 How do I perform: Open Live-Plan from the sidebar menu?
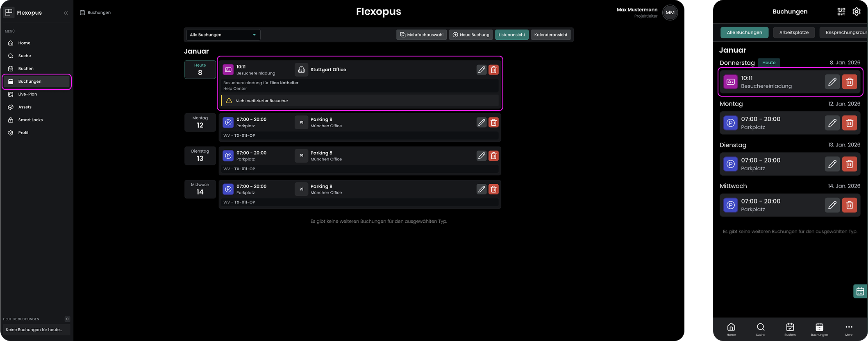pyautogui.click(x=27, y=94)
